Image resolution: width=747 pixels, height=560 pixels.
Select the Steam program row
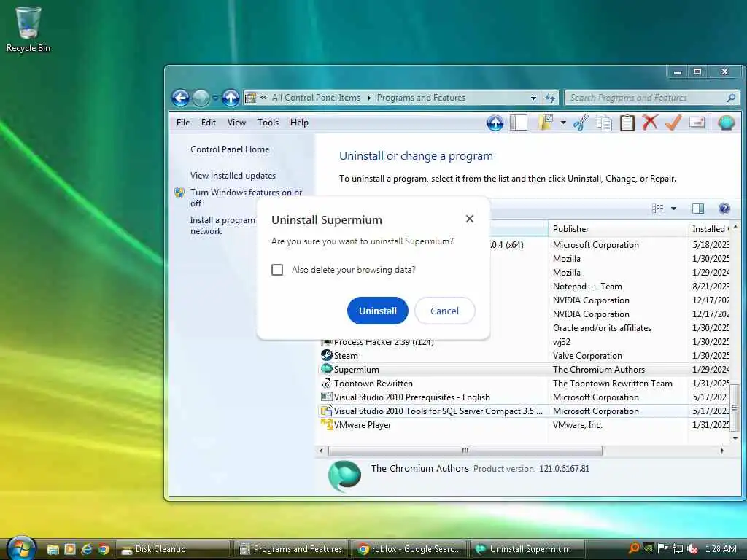tap(524, 356)
